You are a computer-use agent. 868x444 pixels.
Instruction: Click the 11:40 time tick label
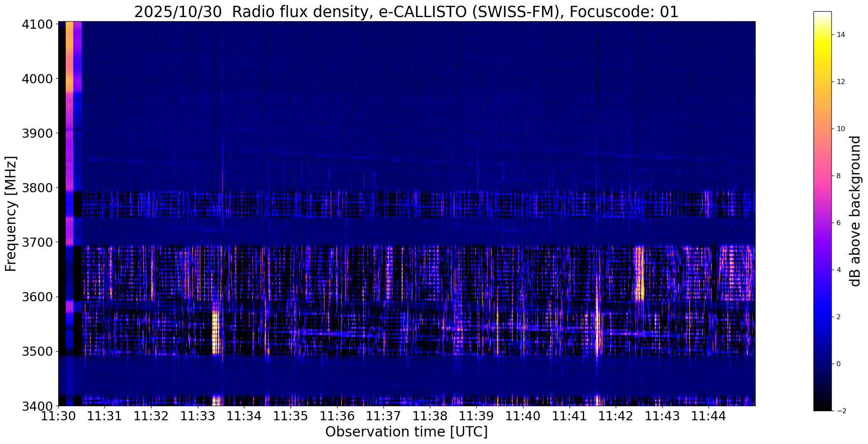click(523, 416)
